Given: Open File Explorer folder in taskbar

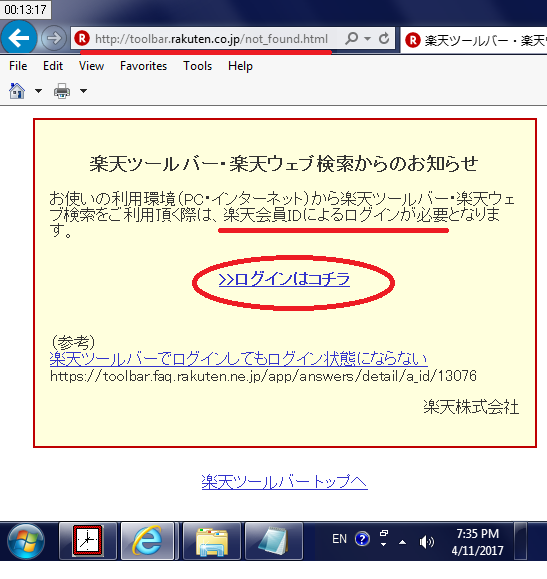Looking at the screenshot, I should point(212,541).
